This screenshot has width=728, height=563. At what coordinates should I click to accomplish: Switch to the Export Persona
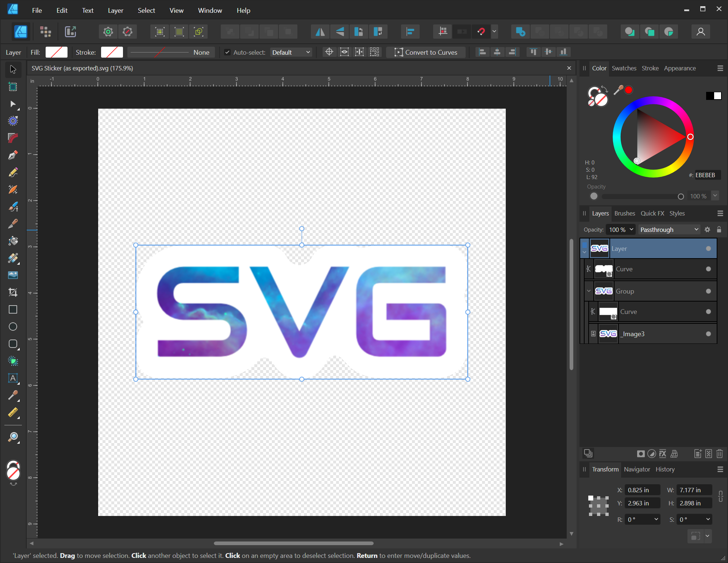point(70,32)
